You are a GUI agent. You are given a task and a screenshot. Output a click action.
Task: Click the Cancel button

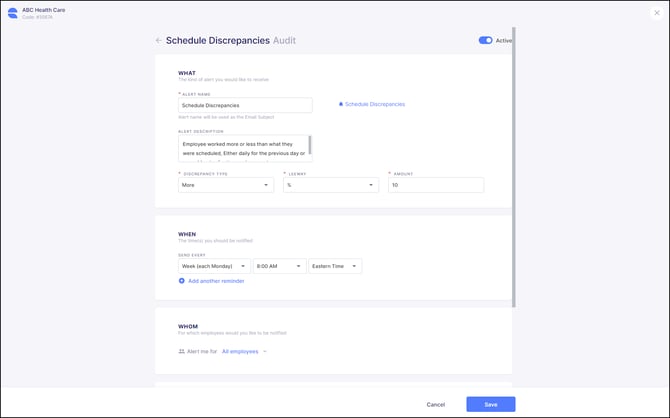[x=436, y=404]
